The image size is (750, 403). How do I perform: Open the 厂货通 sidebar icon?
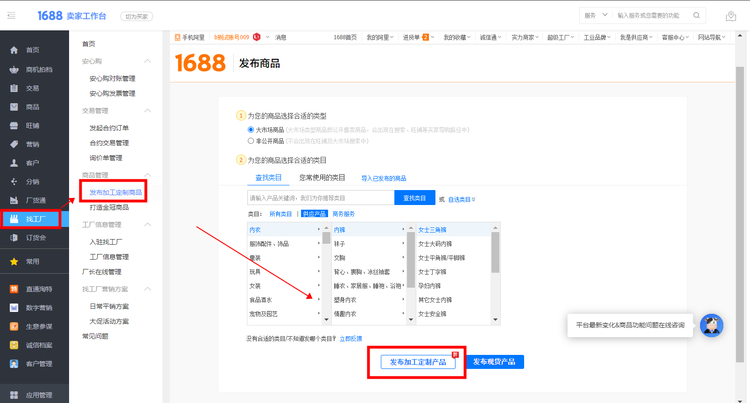(14, 200)
